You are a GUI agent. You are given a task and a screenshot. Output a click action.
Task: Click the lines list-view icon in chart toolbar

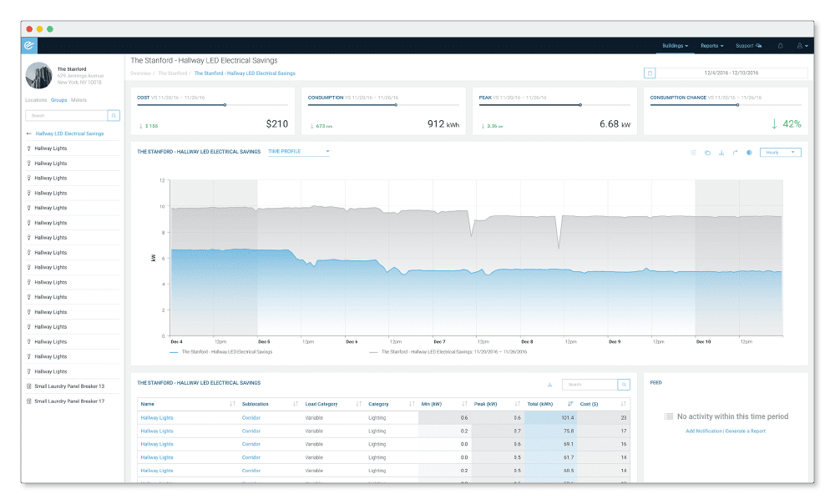click(x=693, y=153)
